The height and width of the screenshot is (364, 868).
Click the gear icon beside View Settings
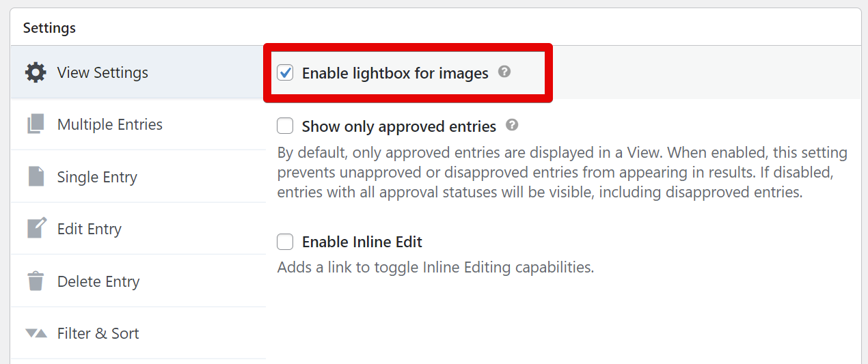click(x=36, y=72)
